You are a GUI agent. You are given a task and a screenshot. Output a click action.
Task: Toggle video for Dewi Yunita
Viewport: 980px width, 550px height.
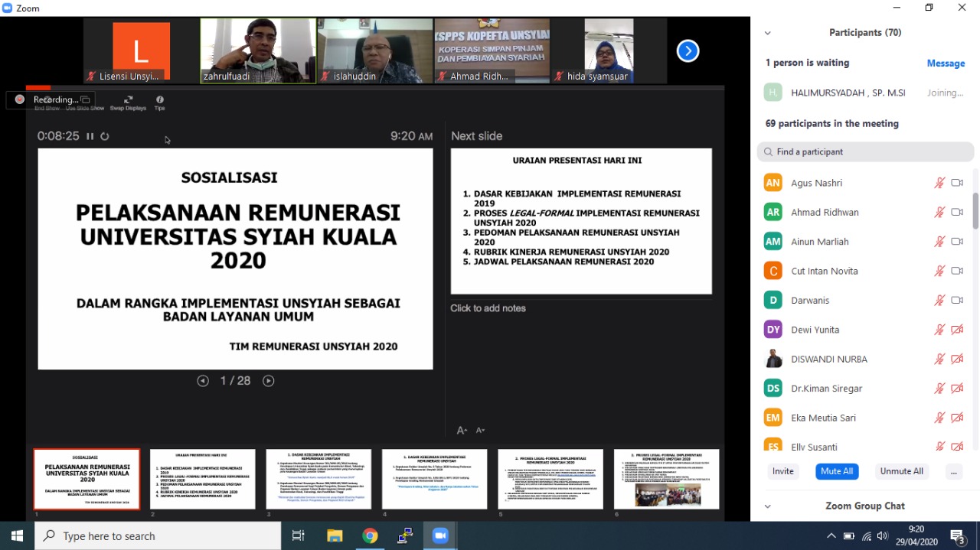point(957,330)
